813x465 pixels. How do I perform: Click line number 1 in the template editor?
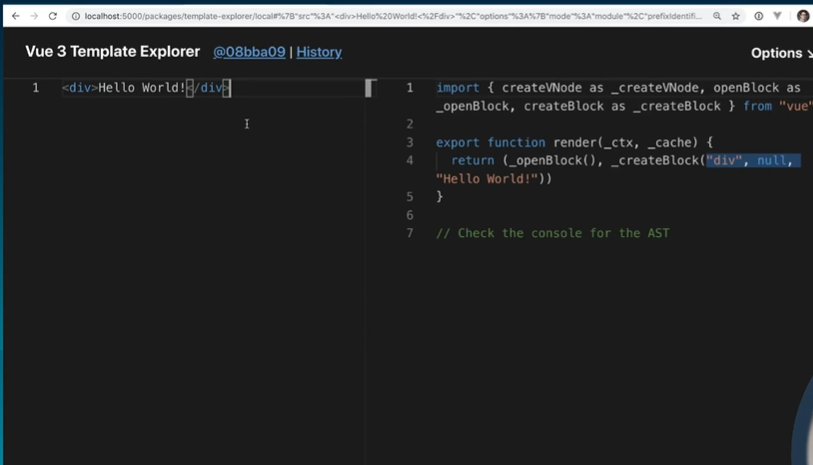pos(36,88)
